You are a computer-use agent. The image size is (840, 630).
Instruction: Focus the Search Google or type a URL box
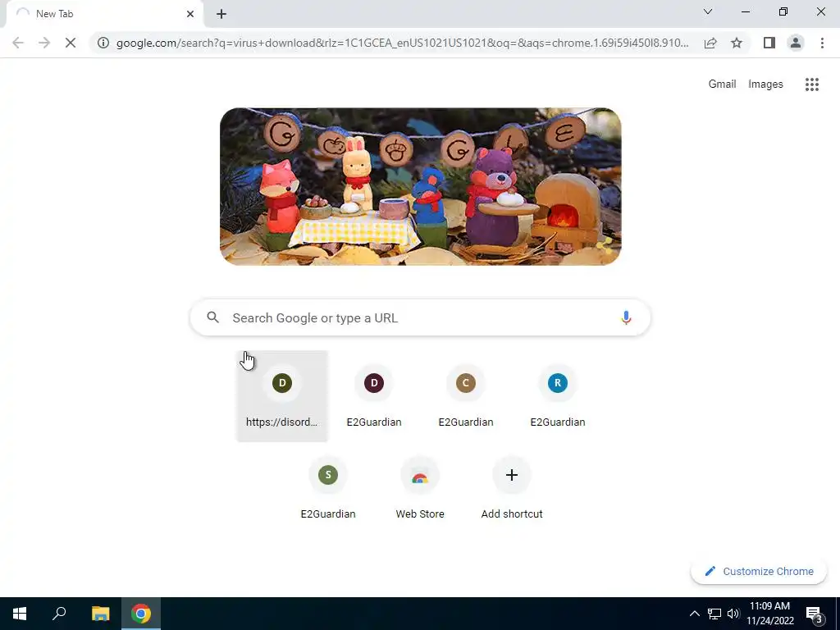[x=420, y=317]
